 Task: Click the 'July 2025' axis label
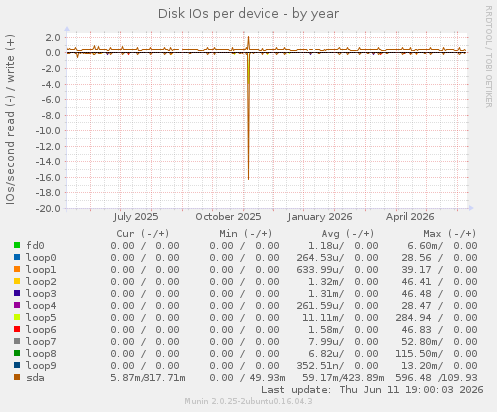tap(136, 217)
